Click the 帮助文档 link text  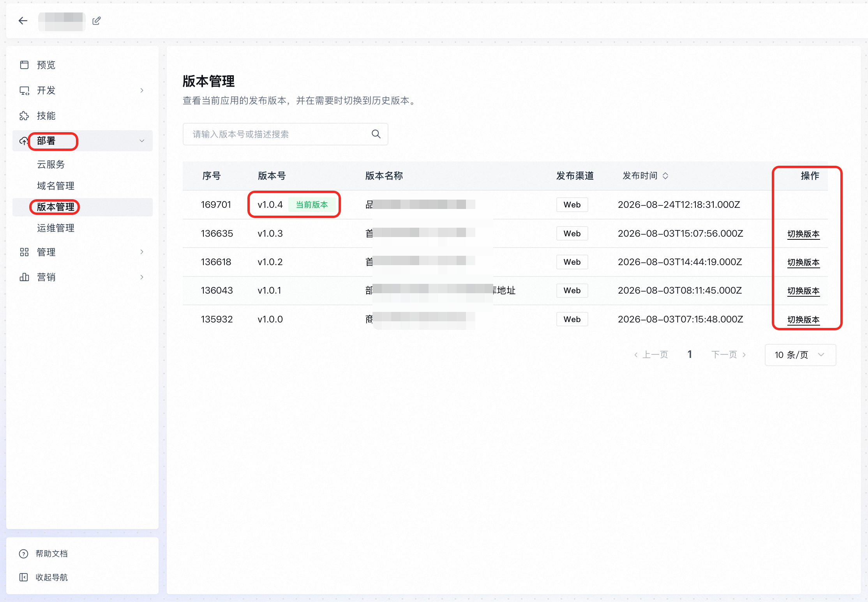click(51, 554)
